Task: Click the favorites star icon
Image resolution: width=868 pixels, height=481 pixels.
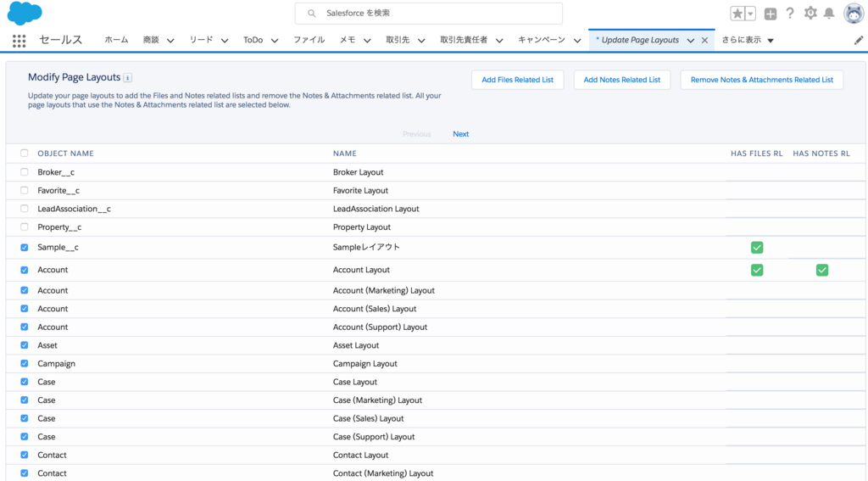Action: point(737,14)
